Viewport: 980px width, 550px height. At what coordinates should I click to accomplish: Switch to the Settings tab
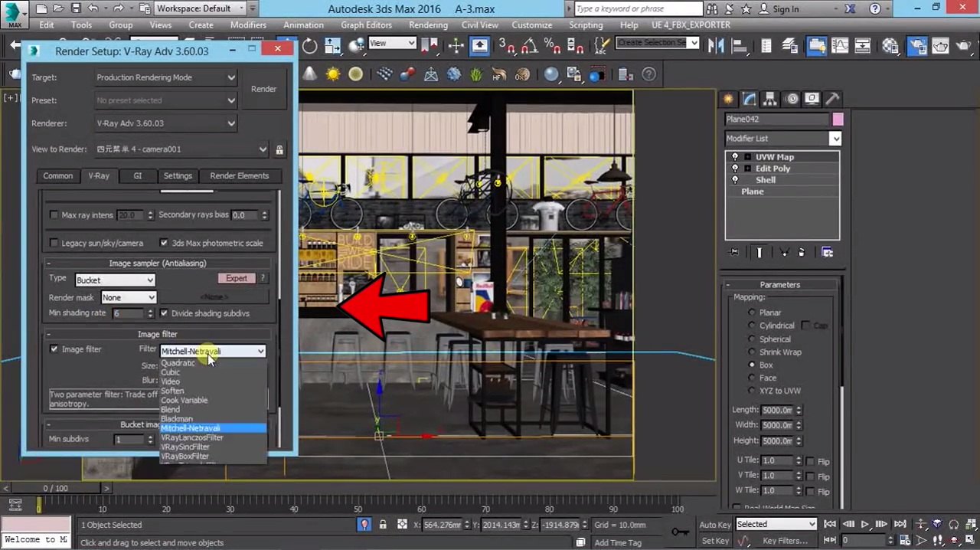pyautogui.click(x=178, y=175)
